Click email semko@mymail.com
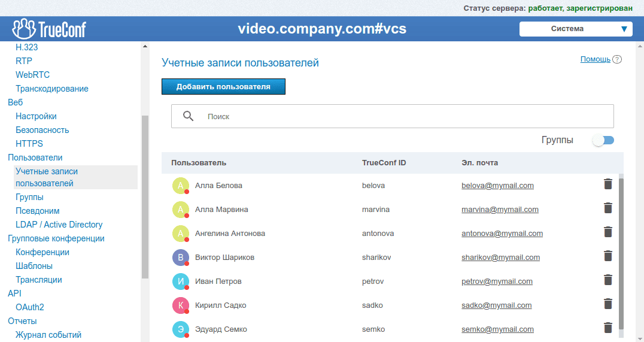The image size is (644, 342). click(x=497, y=329)
